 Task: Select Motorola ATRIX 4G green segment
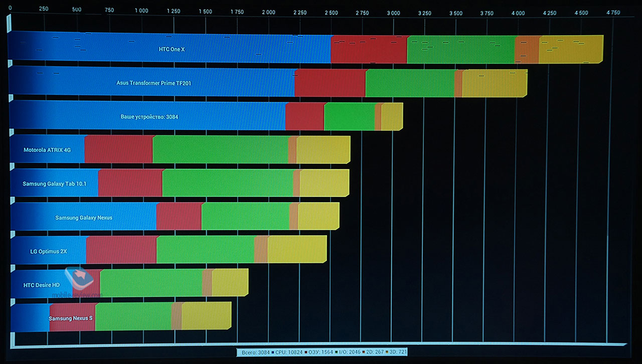click(x=220, y=149)
